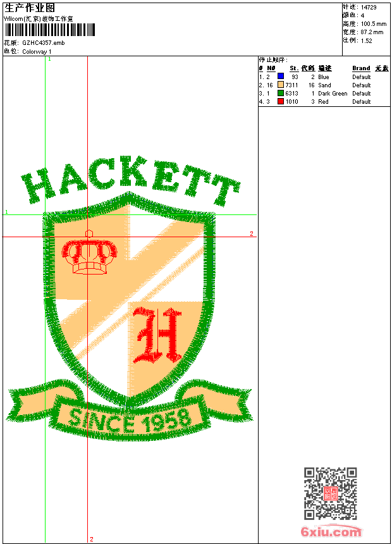
Task: Click the Blue description text
Action: [323, 77]
